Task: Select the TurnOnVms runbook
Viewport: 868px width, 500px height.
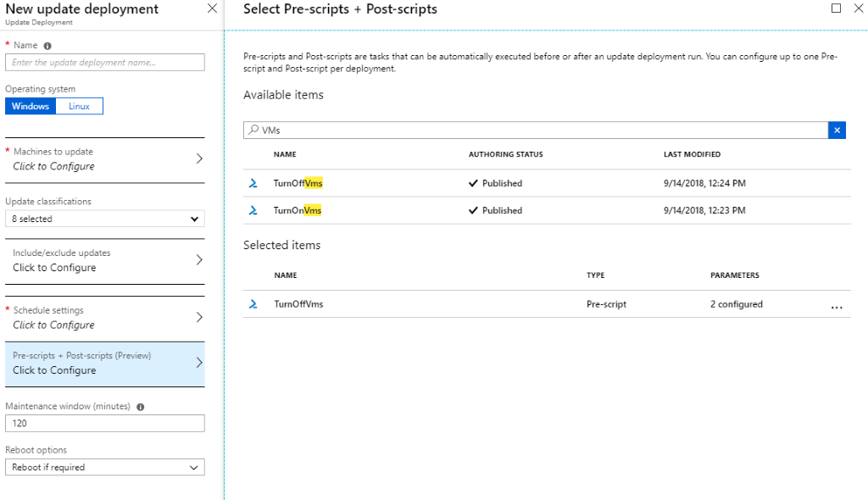Action: point(547,210)
